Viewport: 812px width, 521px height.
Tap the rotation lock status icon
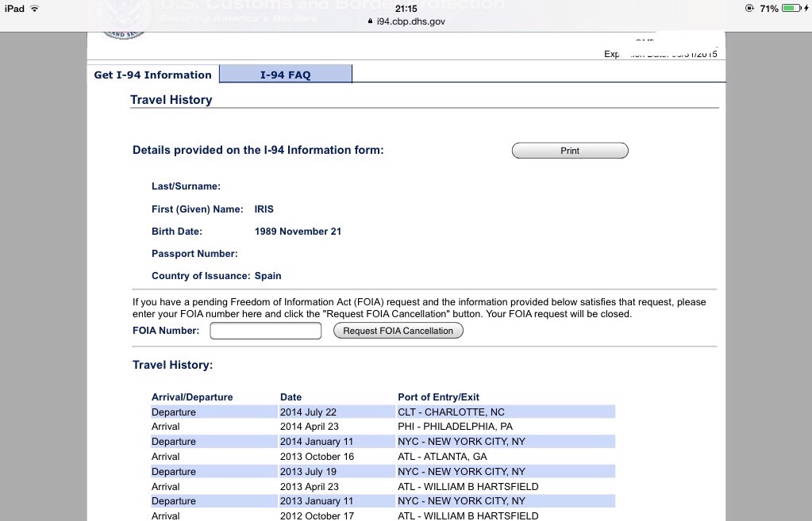(749, 8)
